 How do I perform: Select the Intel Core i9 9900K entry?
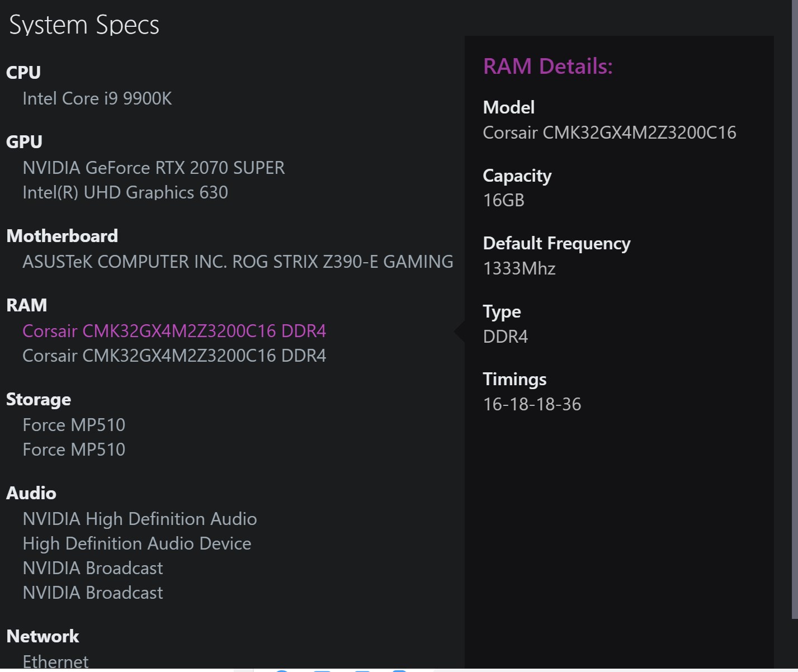tap(97, 99)
